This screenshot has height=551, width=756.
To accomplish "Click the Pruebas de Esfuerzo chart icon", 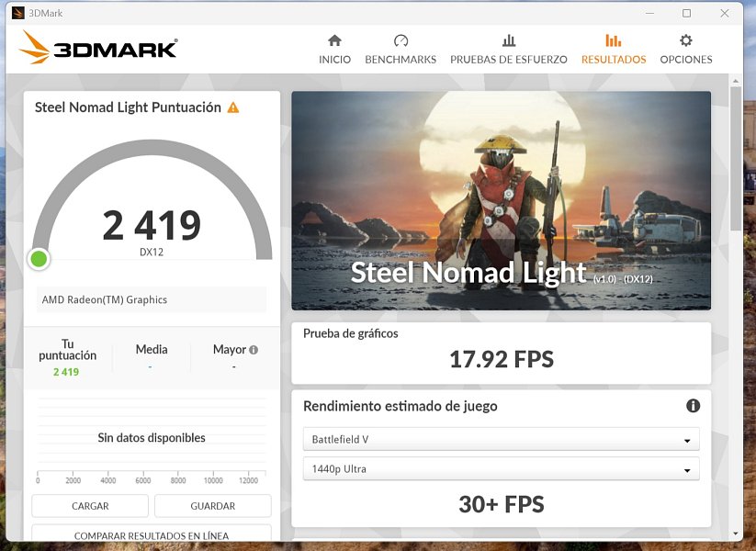I will (x=509, y=40).
